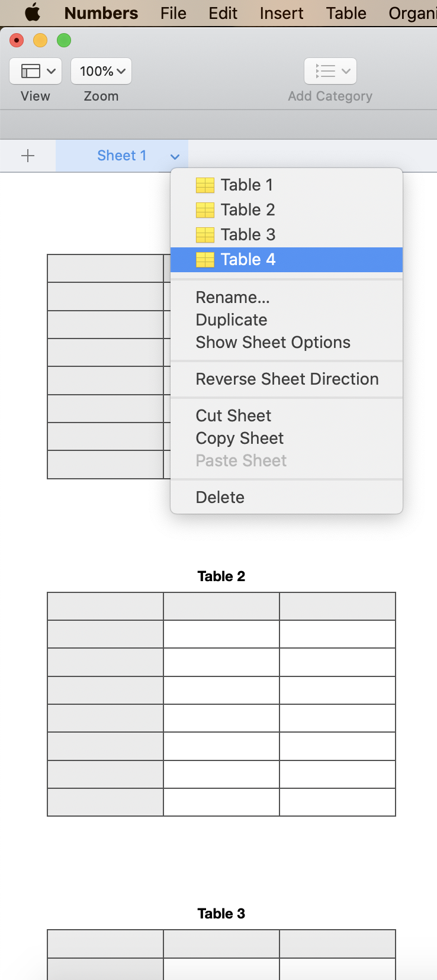Click the Table 1 grid icon

tap(205, 185)
